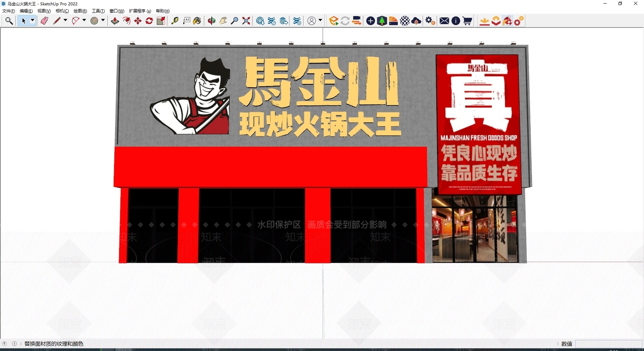Expand the Arc tool dropdown arrow
Viewport: 644px width, 351px height.
point(84,21)
